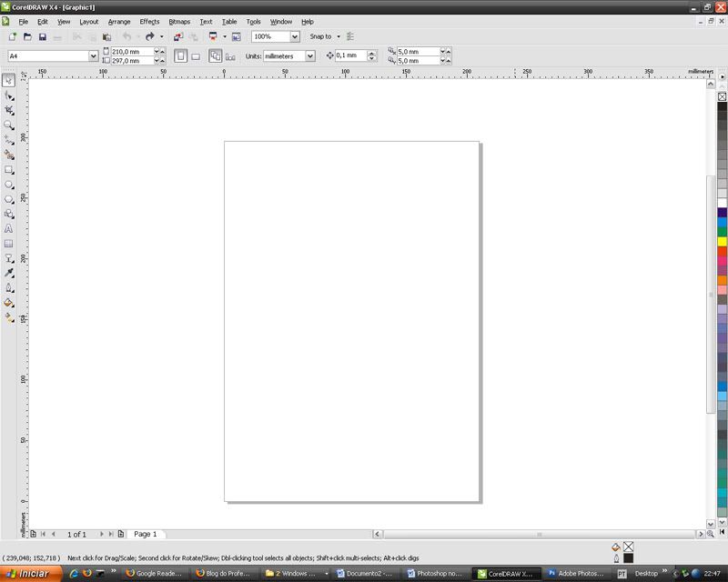728x582 pixels.
Task: Select the Table tool
Action: tap(9, 244)
